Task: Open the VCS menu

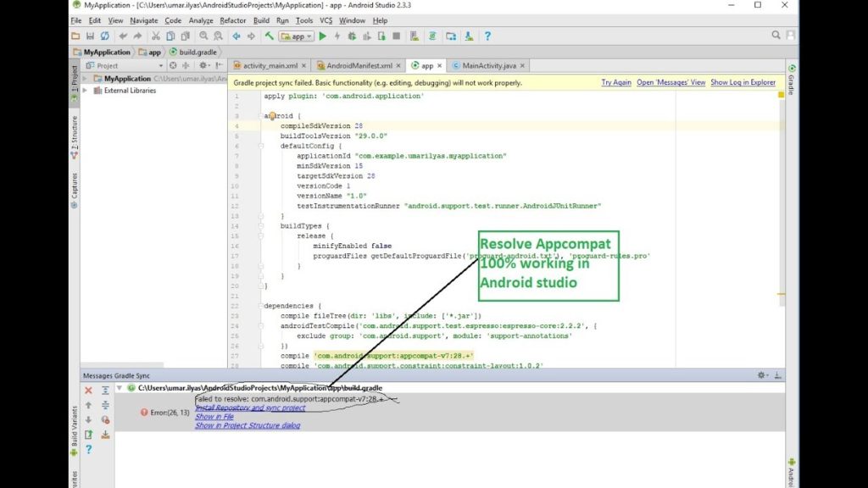Action: coord(326,20)
